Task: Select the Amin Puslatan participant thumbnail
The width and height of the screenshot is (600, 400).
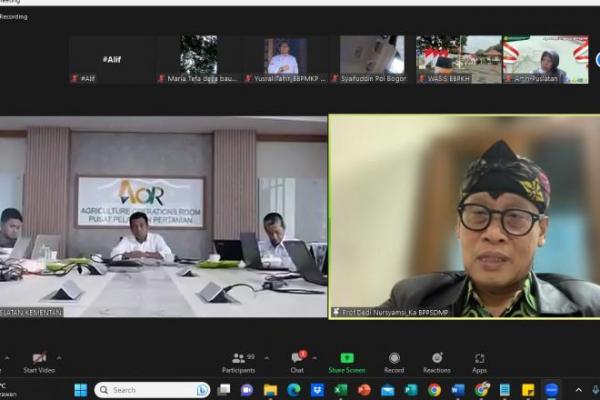Action: tap(546, 60)
